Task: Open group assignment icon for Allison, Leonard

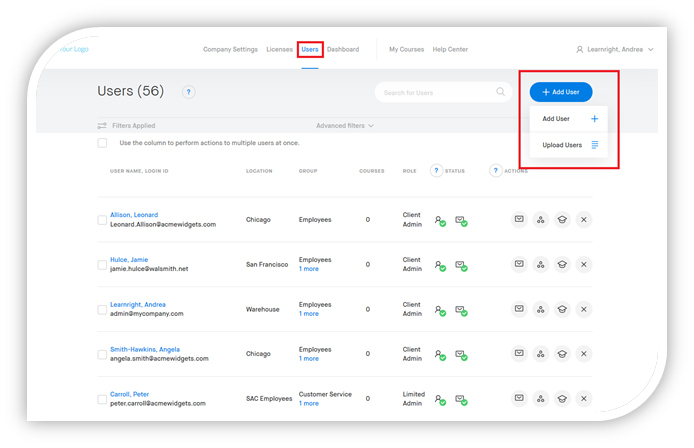Action: (x=540, y=220)
